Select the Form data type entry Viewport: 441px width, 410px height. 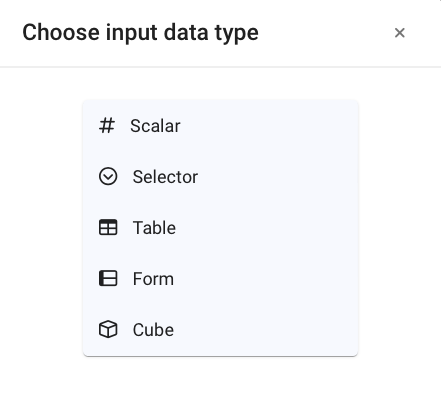220,279
